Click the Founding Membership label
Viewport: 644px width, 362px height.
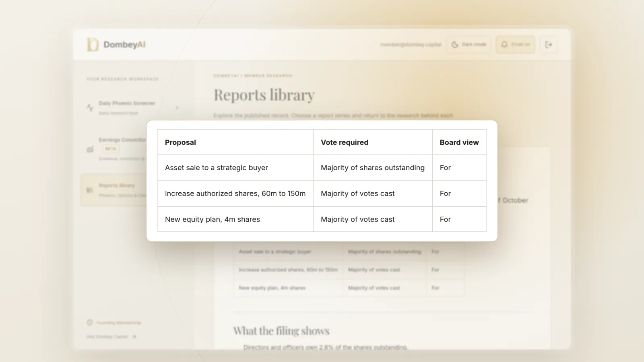coord(119,323)
